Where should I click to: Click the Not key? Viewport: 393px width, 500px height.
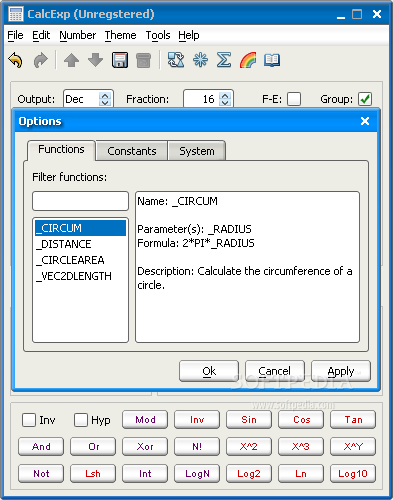click(41, 474)
